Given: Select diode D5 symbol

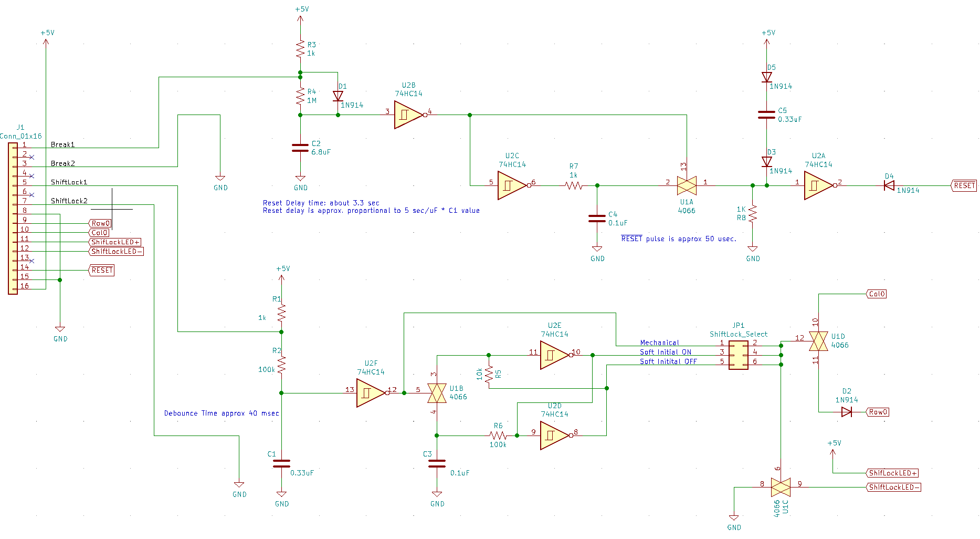Looking at the screenshot, I should [x=767, y=77].
